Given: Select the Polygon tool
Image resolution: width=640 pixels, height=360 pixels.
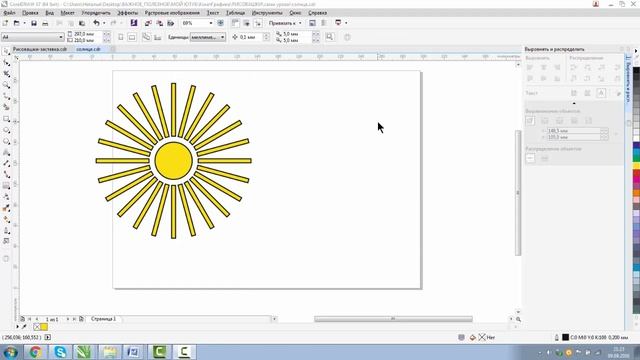Looking at the screenshot, I should tap(6, 141).
